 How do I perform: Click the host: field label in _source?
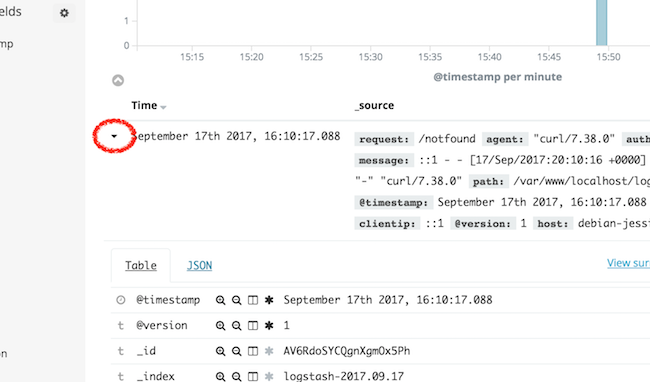point(553,224)
